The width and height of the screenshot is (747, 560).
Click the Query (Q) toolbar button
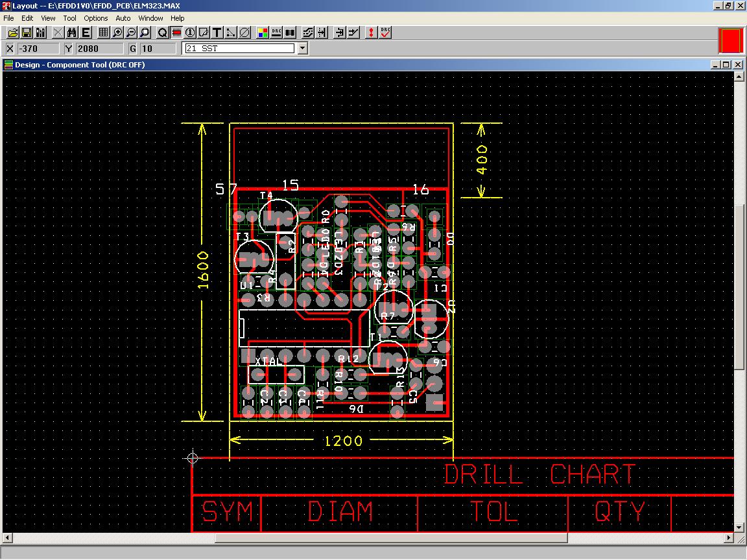[x=163, y=32]
